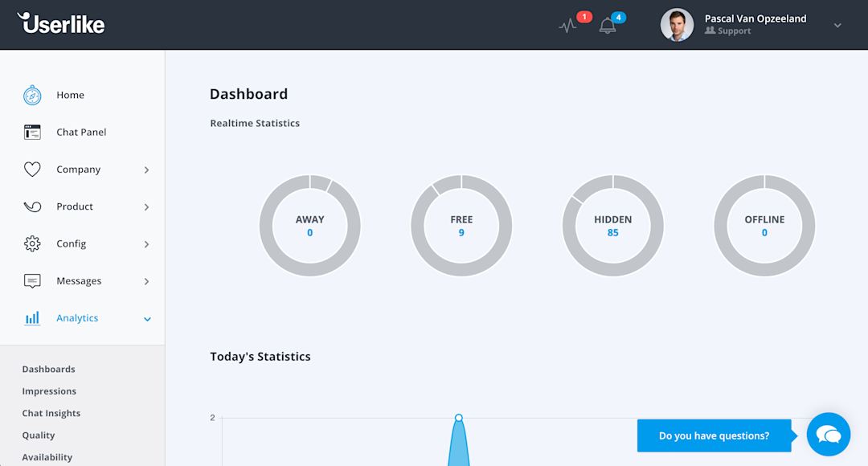This screenshot has height=466, width=868.
Task: Expand the Product submenu chevron
Action: [x=147, y=207]
